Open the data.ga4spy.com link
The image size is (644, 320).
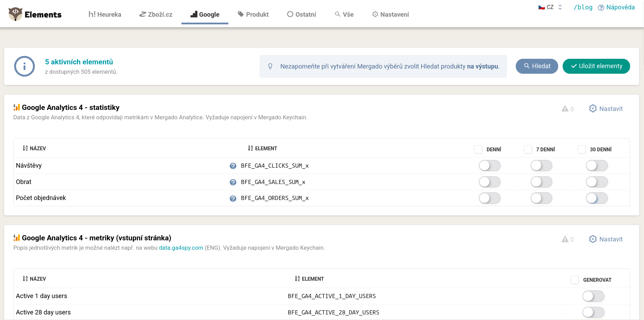181,248
